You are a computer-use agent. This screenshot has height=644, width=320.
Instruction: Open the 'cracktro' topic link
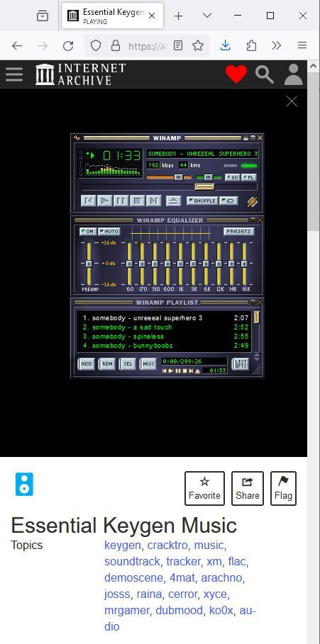click(167, 546)
